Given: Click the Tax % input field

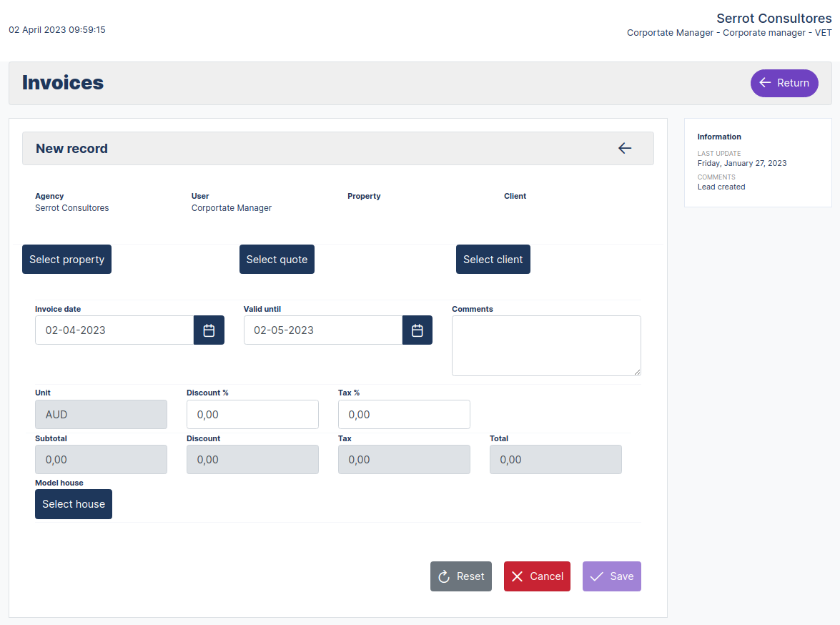Looking at the screenshot, I should tap(404, 414).
